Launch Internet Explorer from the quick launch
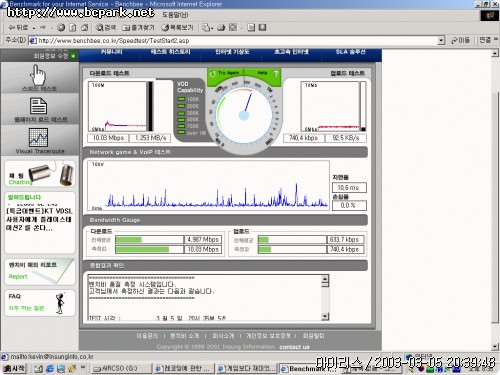Viewport: 500px width, 375px height. 50,369
